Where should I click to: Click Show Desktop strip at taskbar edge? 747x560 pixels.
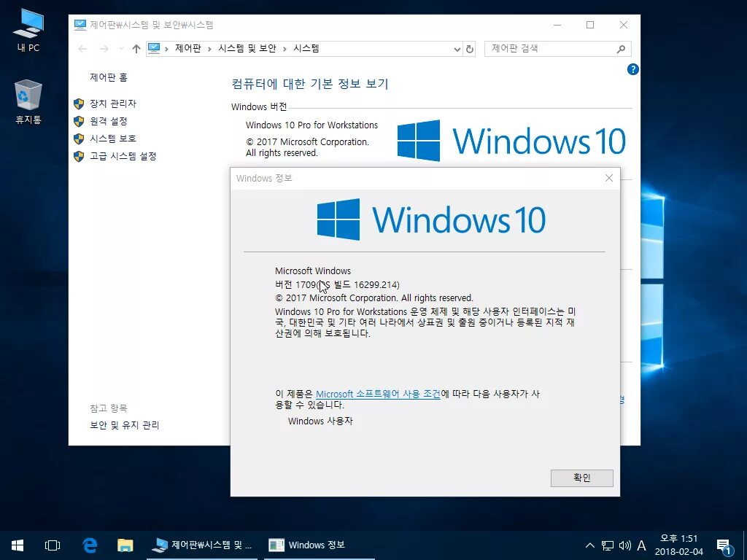(745, 545)
